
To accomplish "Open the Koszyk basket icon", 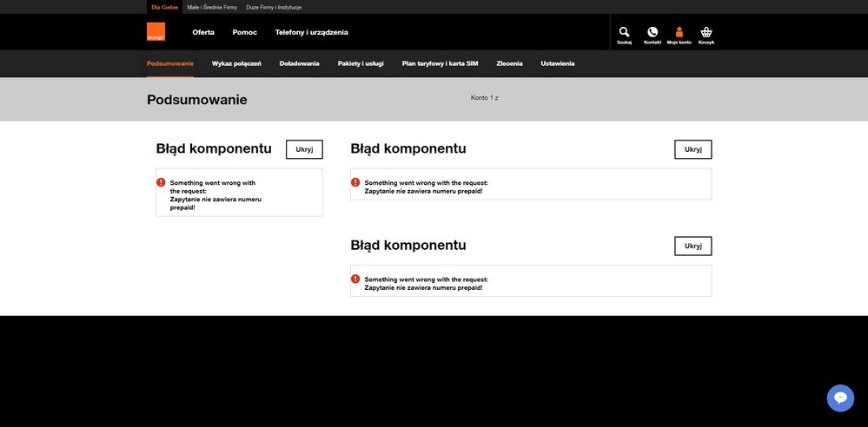I will point(706,33).
